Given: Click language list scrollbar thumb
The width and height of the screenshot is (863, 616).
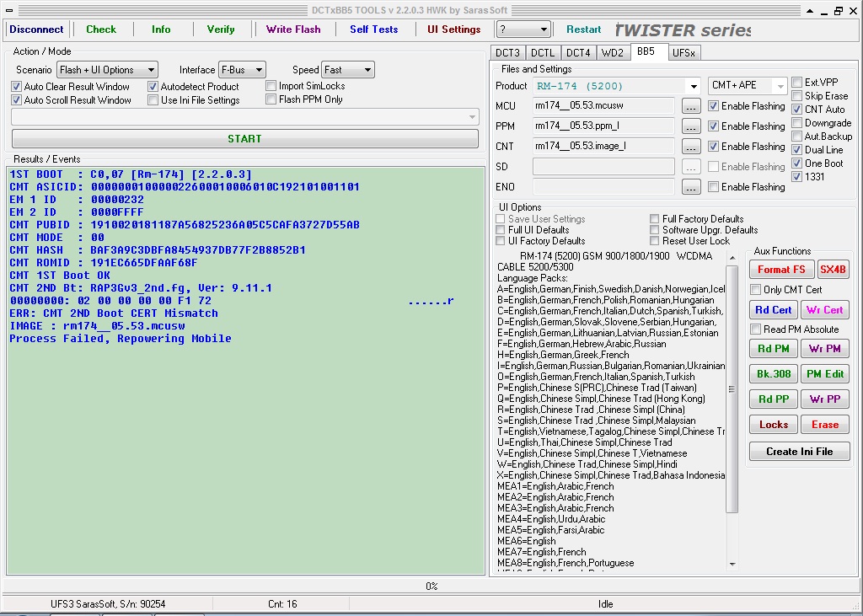Looking at the screenshot, I should point(732,389).
